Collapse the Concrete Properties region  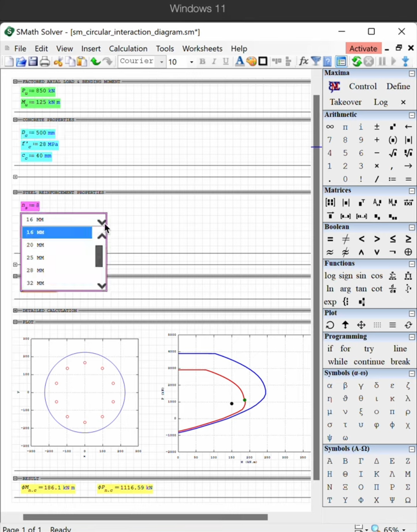(15, 120)
